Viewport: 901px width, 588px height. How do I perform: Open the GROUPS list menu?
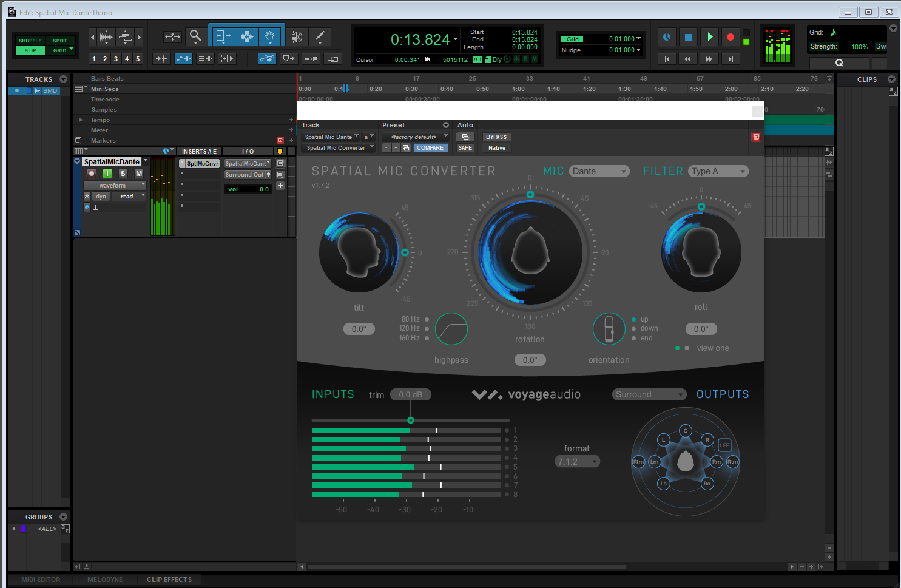click(64, 517)
